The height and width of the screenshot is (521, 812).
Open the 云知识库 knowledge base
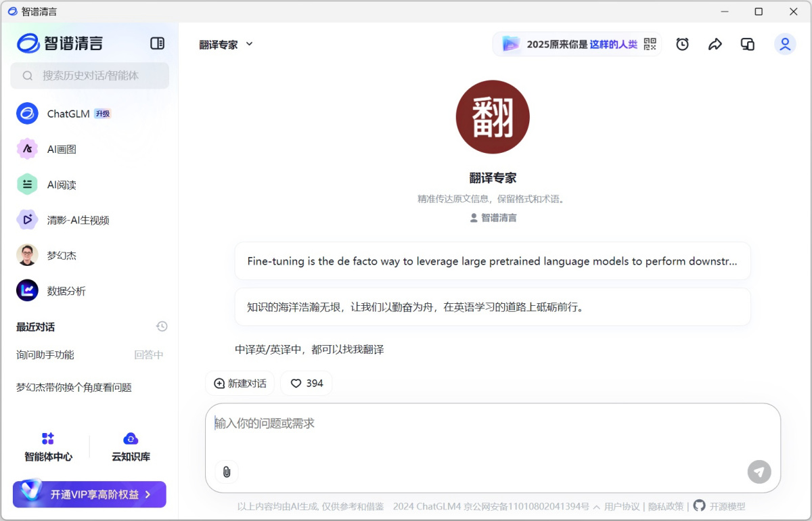tap(130, 446)
